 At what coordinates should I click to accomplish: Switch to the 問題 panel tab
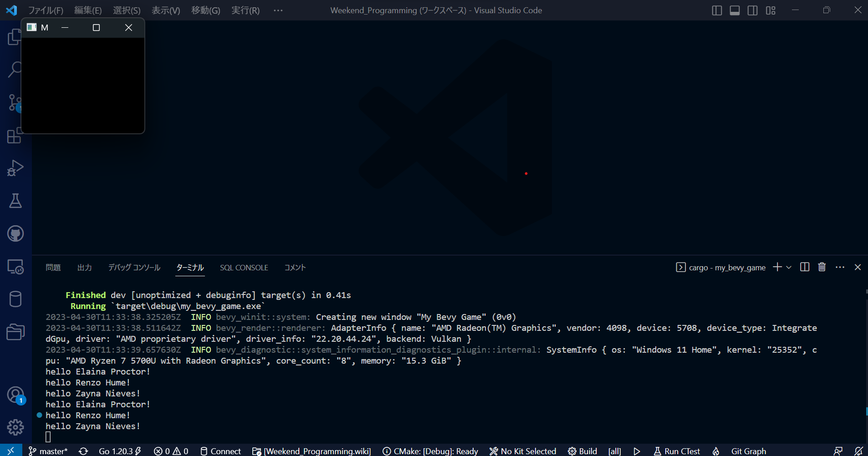[53, 268]
